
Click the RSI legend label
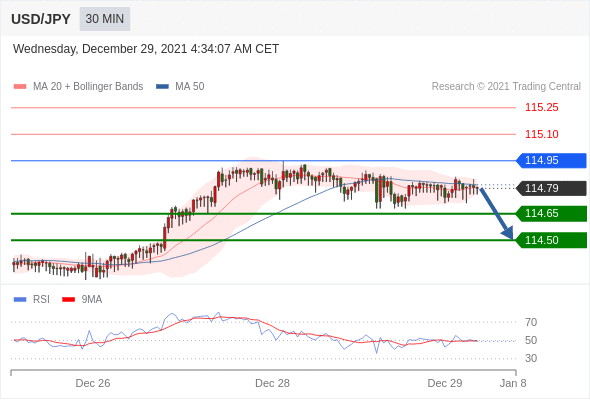41,300
